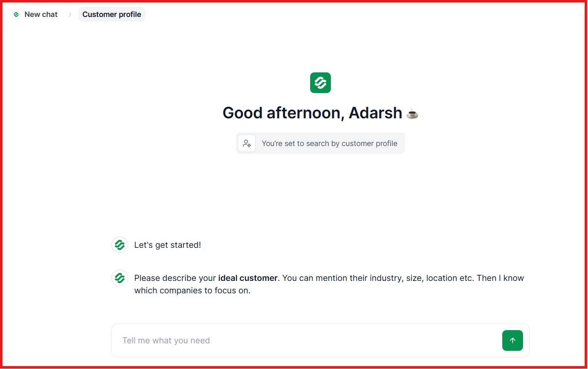Click the chat message about describing your ideal customer
Viewport: 588px width, 369px height.
point(290,284)
